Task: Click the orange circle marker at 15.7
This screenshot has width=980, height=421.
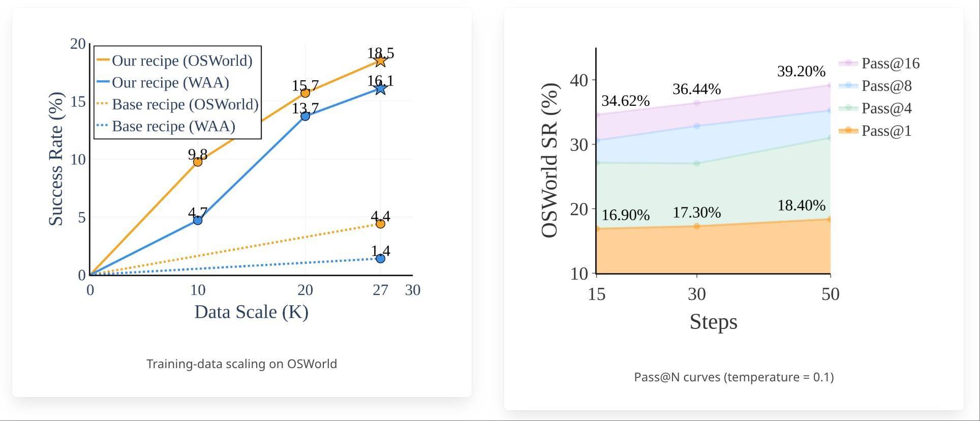Action: click(305, 93)
